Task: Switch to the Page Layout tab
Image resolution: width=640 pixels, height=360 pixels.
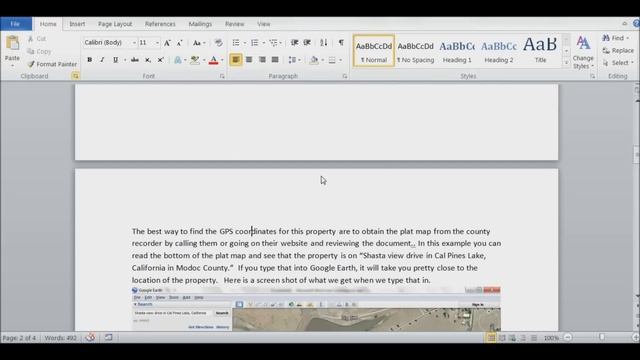Action: 115,24
